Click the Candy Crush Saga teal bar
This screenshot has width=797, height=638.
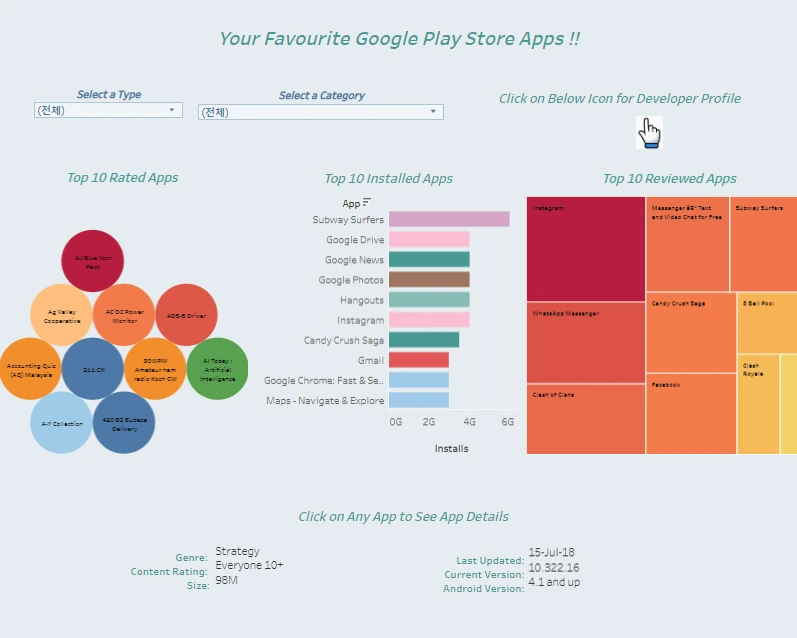(x=424, y=340)
